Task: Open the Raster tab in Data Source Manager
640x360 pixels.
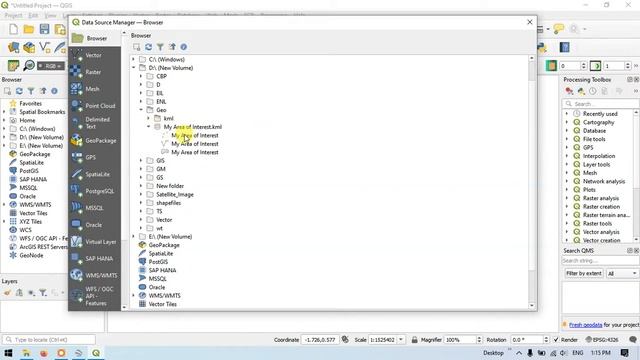Action: [x=94, y=72]
